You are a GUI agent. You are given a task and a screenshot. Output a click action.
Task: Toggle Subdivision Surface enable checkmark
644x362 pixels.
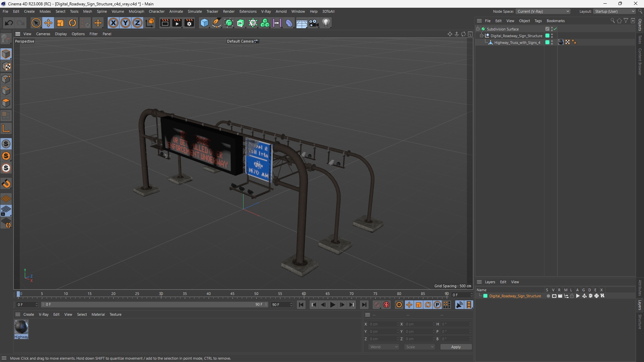click(x=555, y=29)
